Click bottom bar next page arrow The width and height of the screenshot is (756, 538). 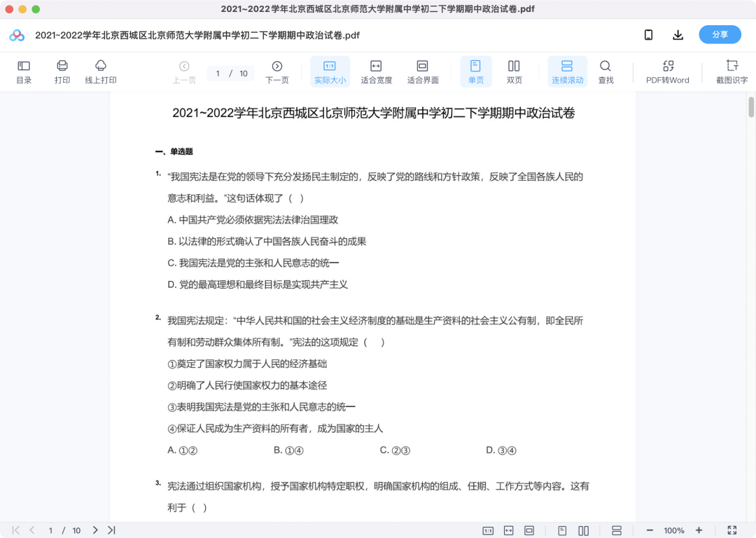[95, 530]
